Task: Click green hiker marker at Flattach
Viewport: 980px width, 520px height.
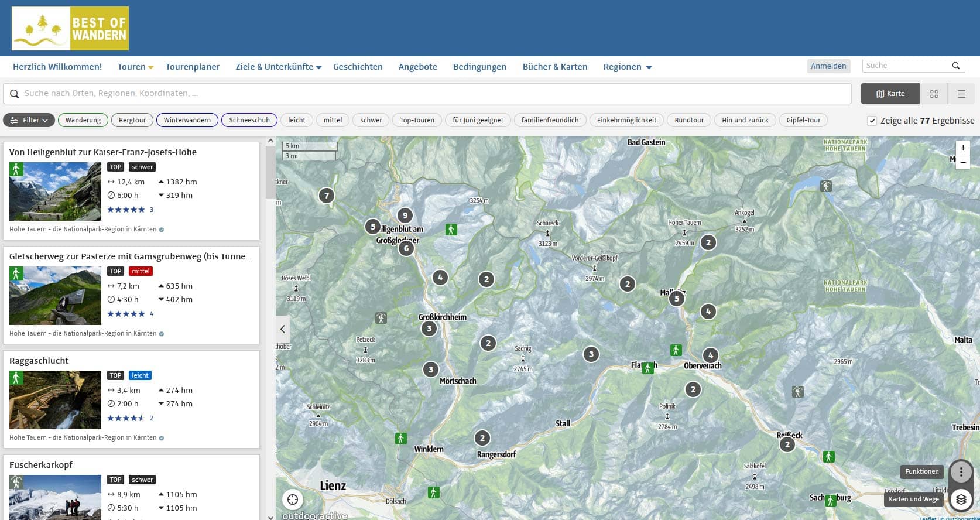Action: [x=647, y=368]
